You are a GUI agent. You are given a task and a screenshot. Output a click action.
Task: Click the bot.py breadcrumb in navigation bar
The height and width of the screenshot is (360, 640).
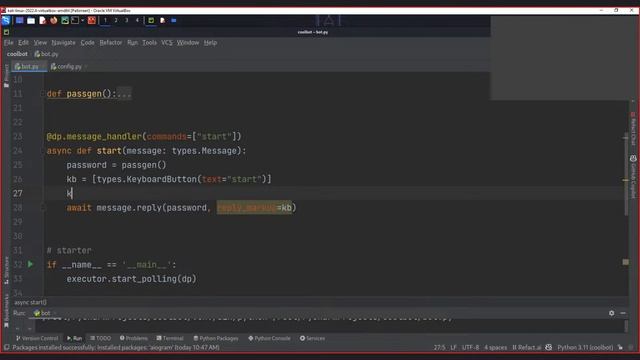pos(47,54)
